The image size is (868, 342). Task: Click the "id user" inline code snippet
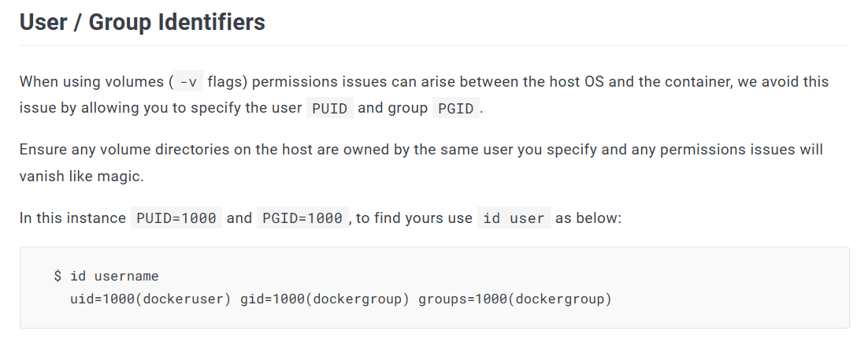(514, 218)
